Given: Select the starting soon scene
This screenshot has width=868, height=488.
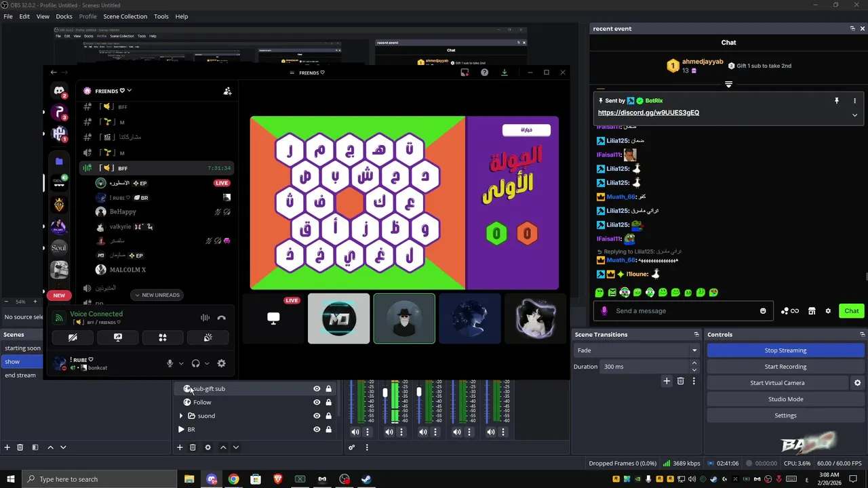Looking at the screenshot, I should click(x=22, y=348).
